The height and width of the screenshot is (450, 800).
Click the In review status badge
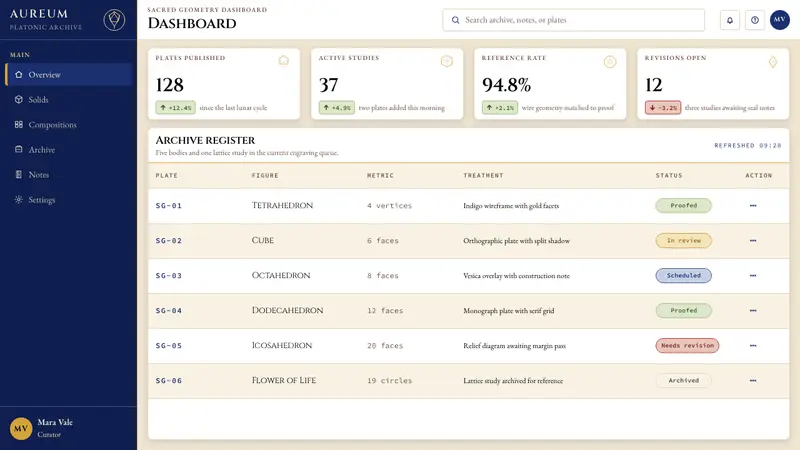(684, 240)
